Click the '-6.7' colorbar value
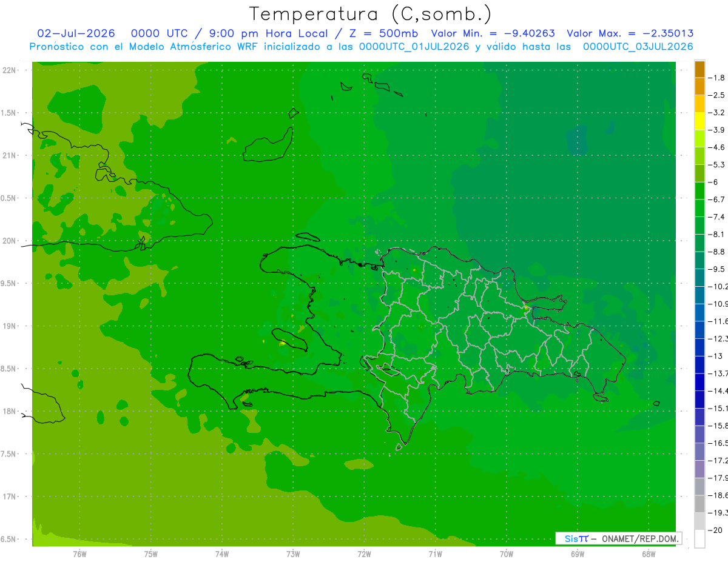Screen dimensions: 728x562 pos(718,199)
